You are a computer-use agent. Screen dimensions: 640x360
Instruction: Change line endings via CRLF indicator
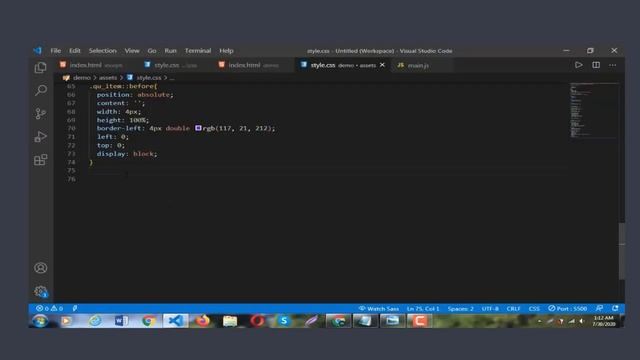pyautogui.click(x=513, y=309)
